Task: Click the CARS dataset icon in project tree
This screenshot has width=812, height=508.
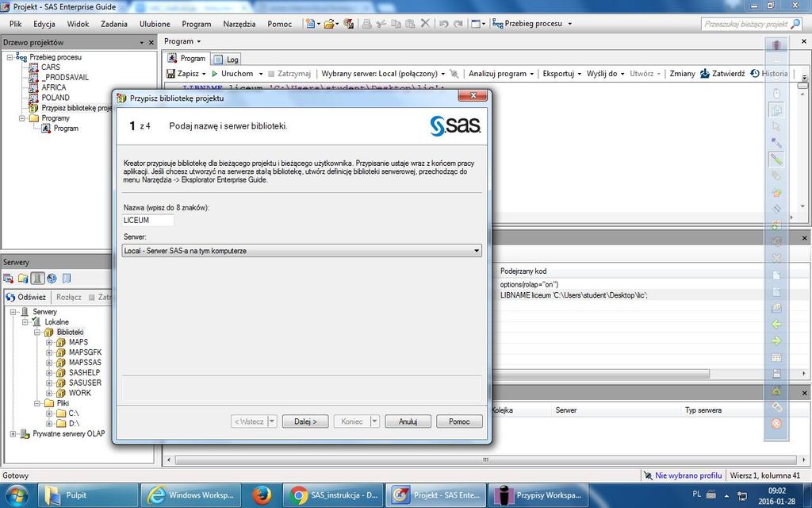Action: [33, 67]
